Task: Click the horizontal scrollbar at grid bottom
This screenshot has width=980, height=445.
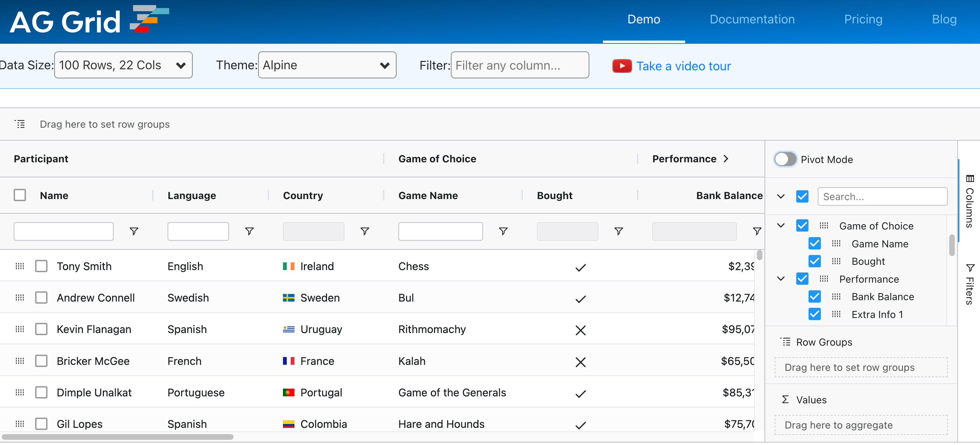Action: [x=118, y=437]
